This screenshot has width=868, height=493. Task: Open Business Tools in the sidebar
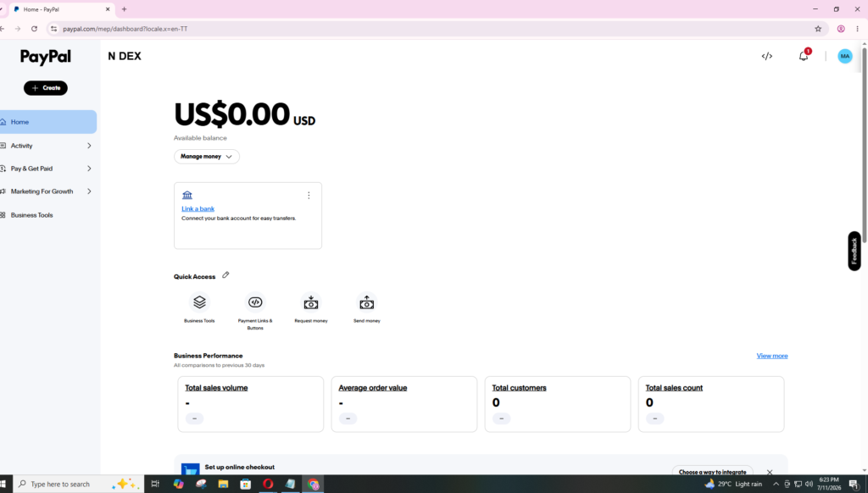(31, 215)
